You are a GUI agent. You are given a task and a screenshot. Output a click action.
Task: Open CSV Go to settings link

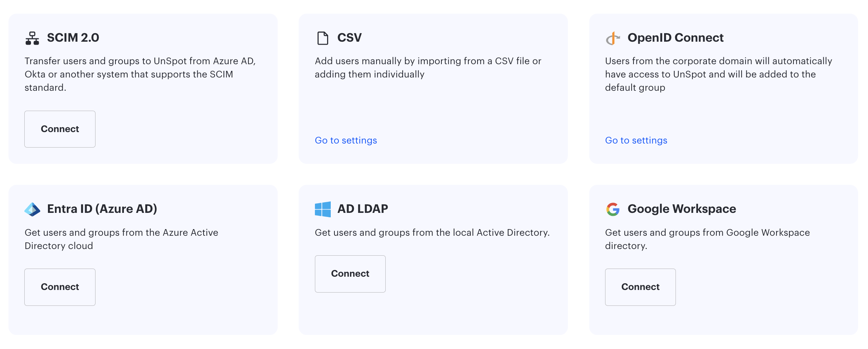tap(346, 140)
